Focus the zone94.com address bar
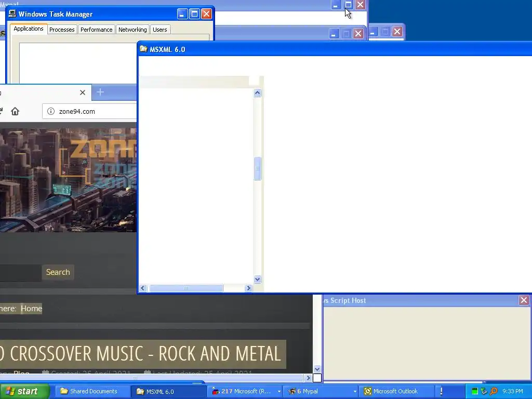Screen dimensions: 532x399 89,111
